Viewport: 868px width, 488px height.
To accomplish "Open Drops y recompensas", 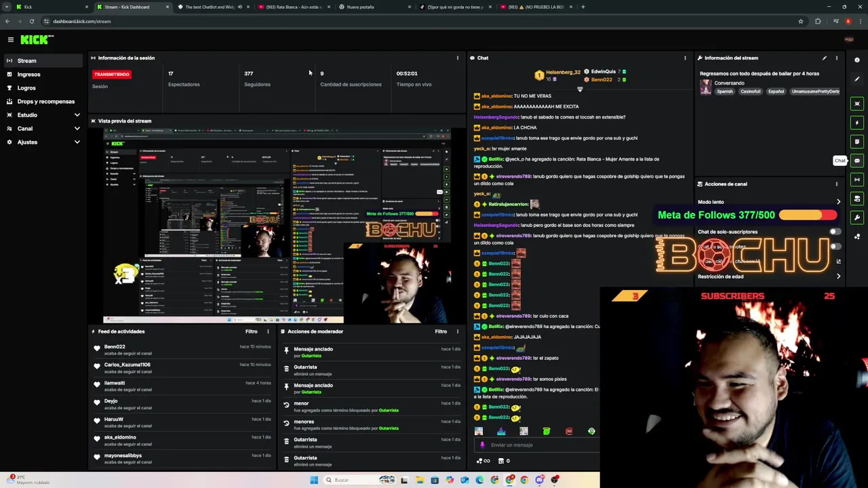I will click(x=42, y=101).
